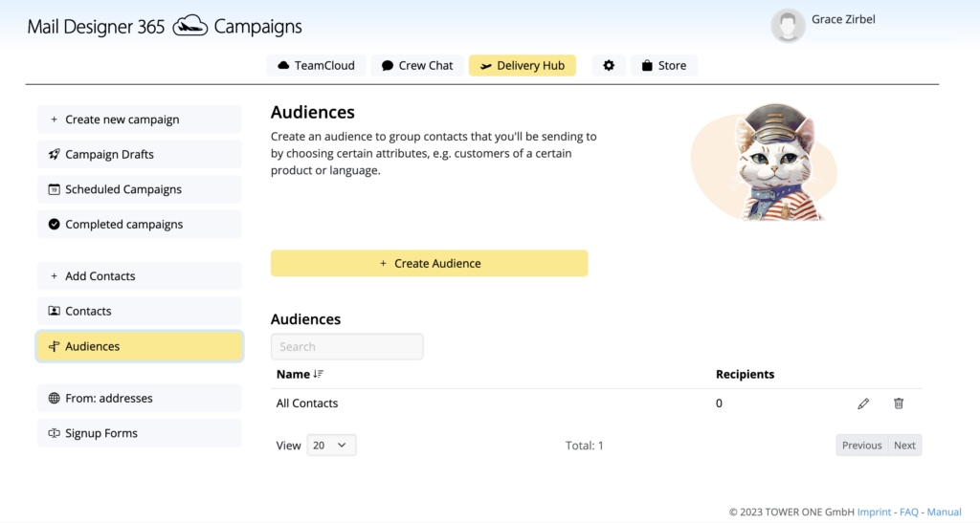The image size is (980, 523).
Task: Click the pencil edit icon for All Contacts
Action: (x=863, y=403)
